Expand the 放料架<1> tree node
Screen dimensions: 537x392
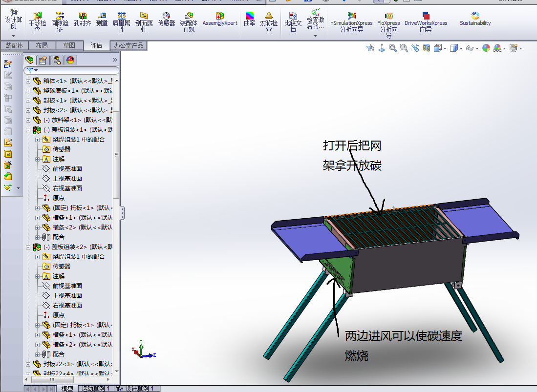(28, 120)
